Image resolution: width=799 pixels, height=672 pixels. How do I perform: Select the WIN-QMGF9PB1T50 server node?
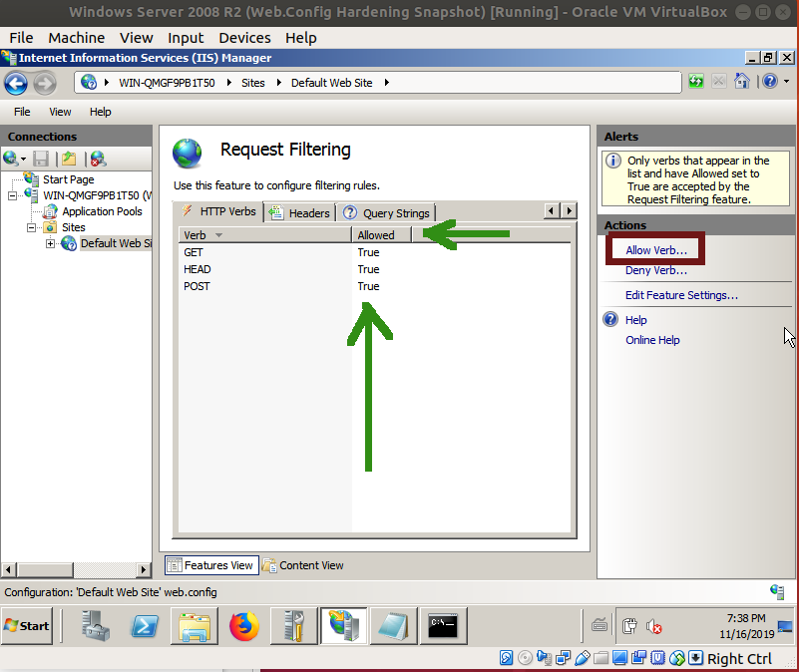97,195
